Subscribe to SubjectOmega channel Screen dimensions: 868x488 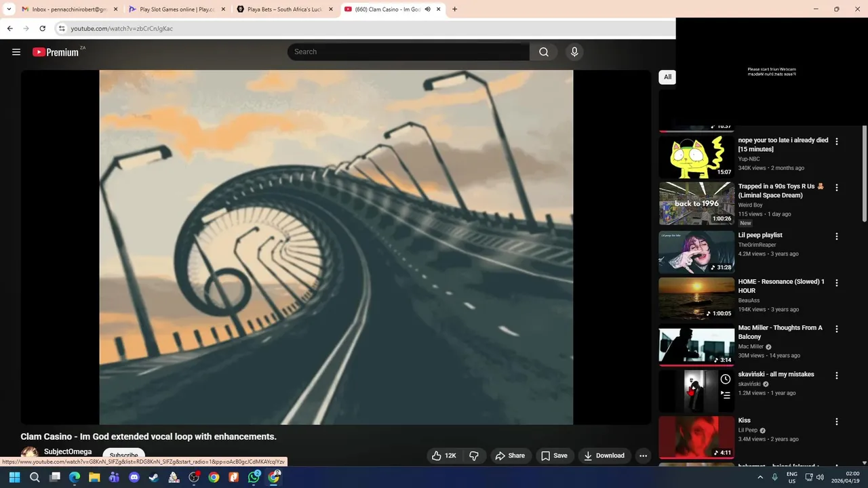click(123, 455)
